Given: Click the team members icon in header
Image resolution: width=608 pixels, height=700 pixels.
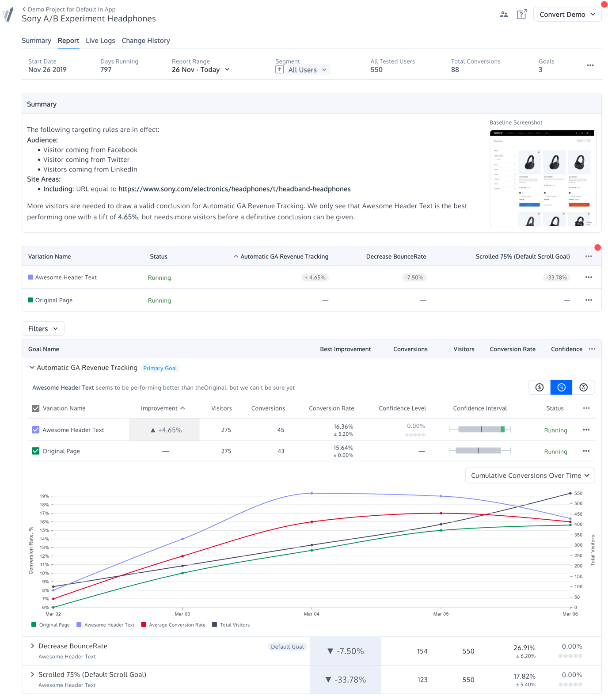Looking at the screenshot, I should point(504,15).
